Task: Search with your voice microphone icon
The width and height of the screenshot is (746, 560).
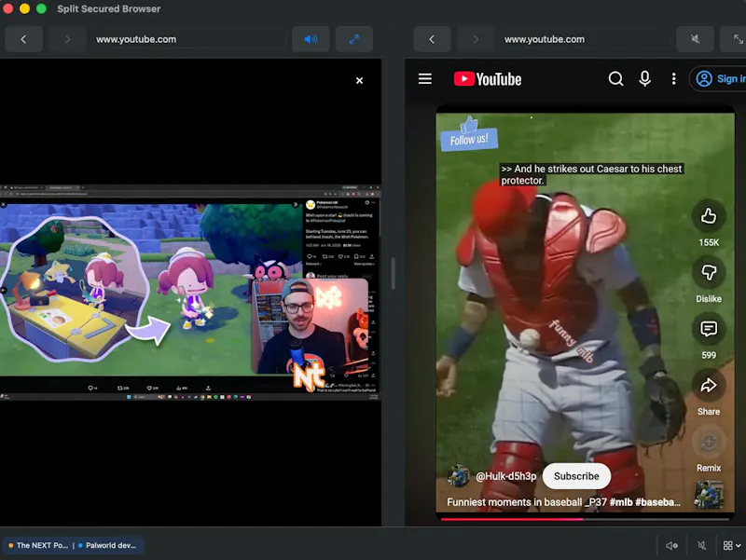Action: tap(644, 79)
